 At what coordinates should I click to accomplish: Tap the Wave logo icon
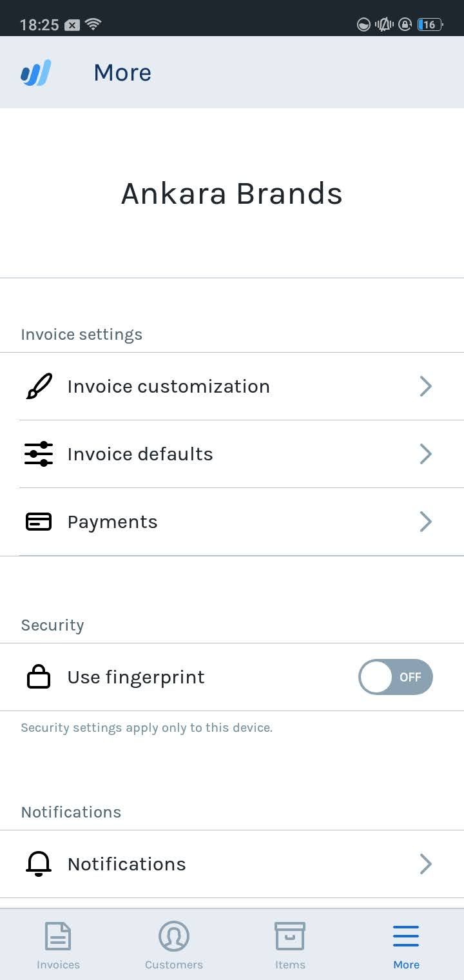pyautogui.click(x=36, y=73)
